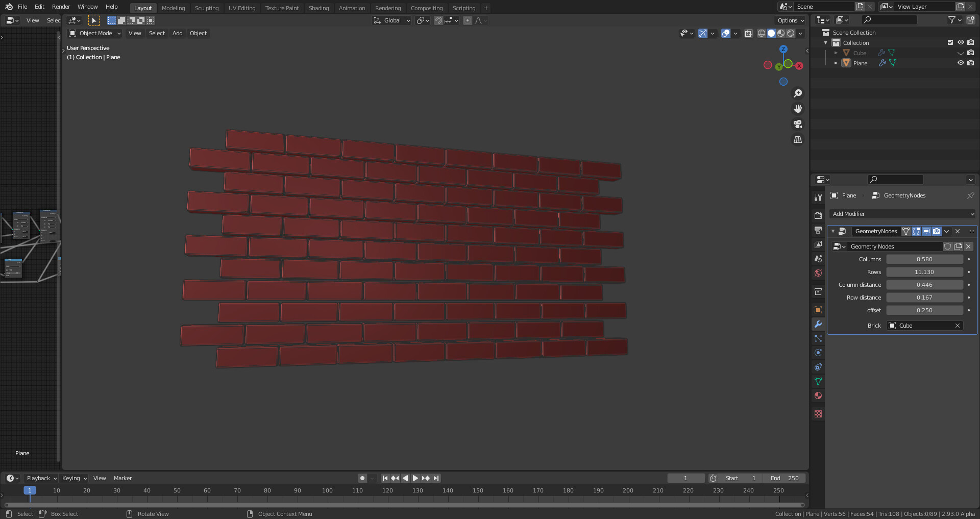Remove the Cube from the Brick field
Viewport: 980px width, 519px height.
[958, 326]
